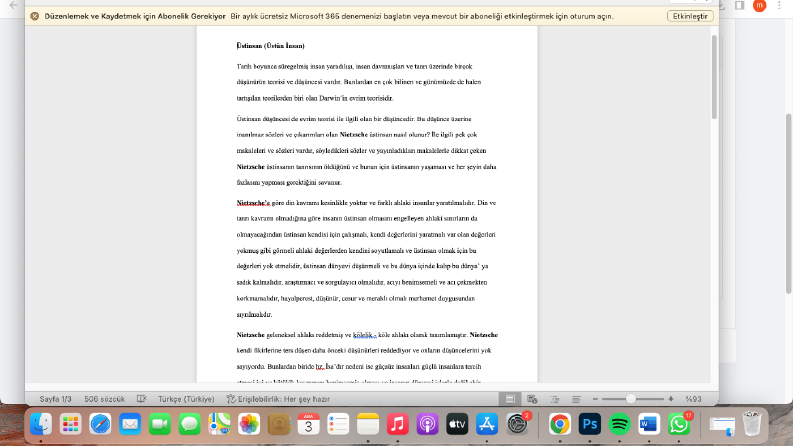Open Photos from the dock
This screenshot has height=446, width=793.
pos(249,424)
